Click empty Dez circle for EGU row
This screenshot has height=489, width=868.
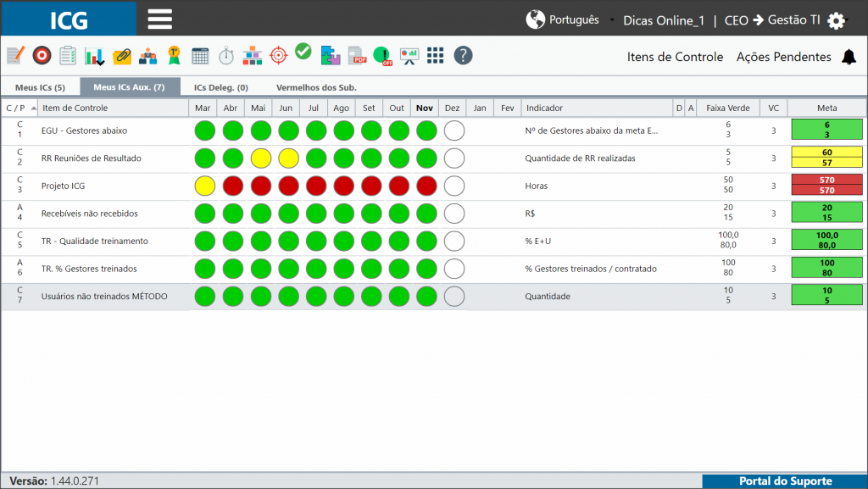point(454,131)
